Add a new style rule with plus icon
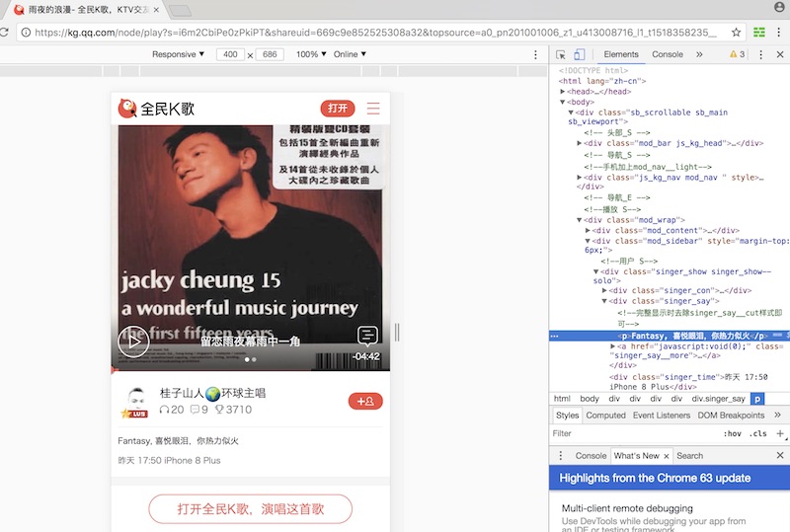 coord(780,433)
